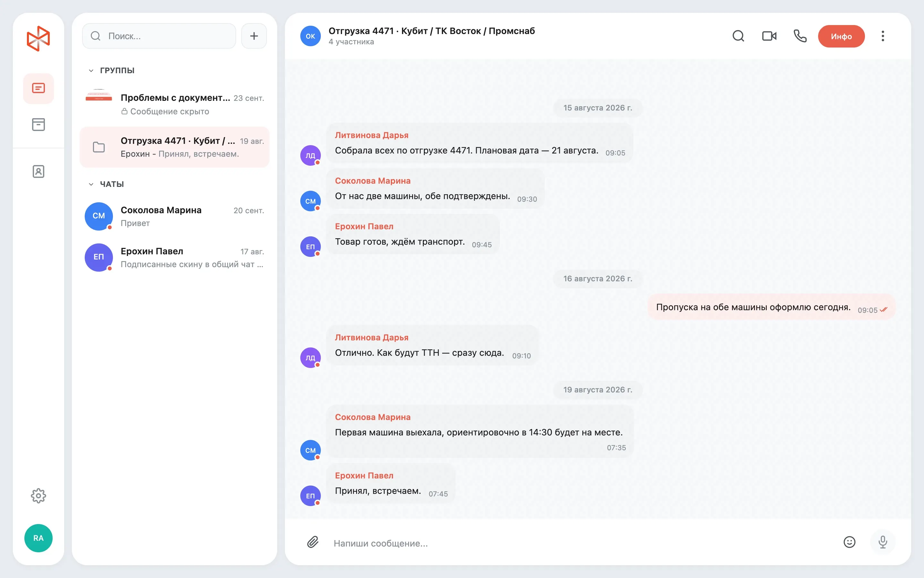Open chat with Ерохин Павел in list
This screenshot has width=924, height=578.
tap(175, 258)
